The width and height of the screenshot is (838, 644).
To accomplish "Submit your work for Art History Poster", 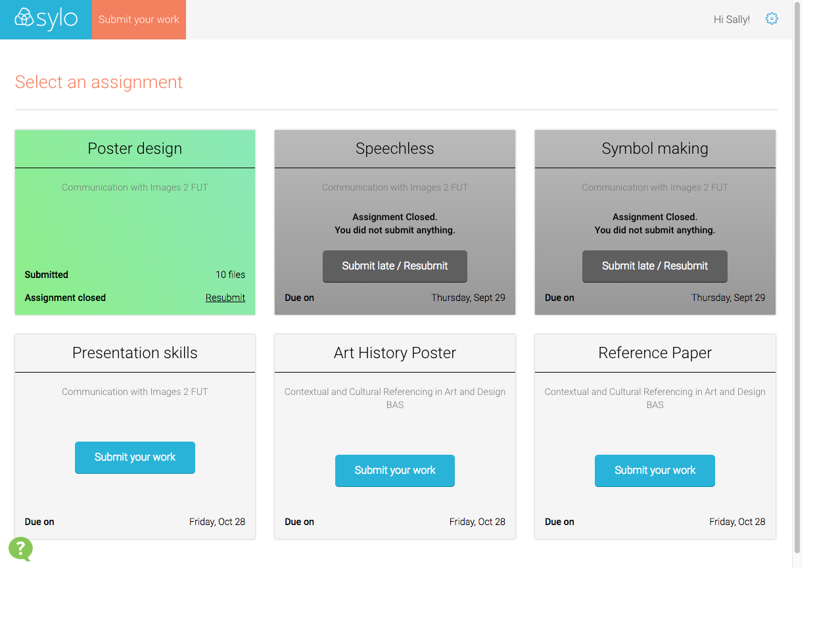I will (395, 471).
